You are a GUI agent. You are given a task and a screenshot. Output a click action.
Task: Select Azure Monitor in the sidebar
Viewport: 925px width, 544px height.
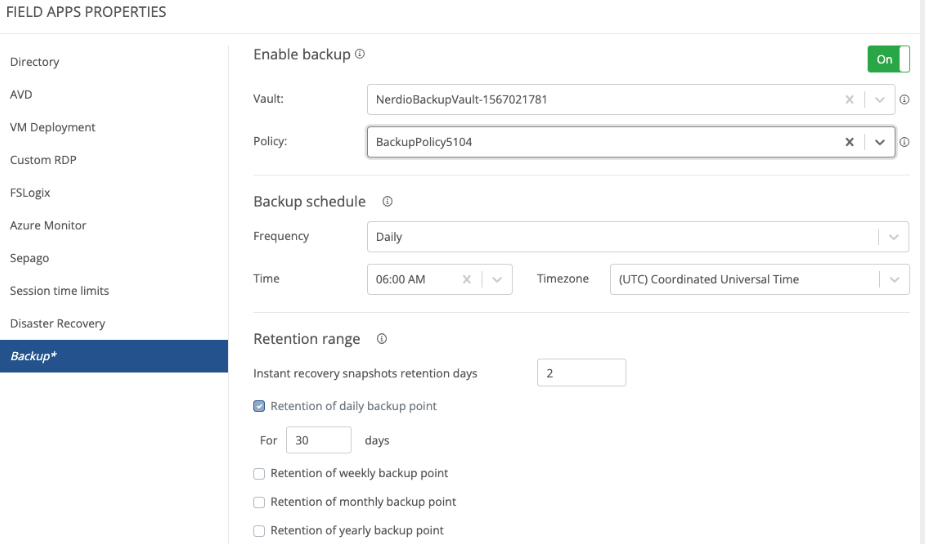click(48, 225)
